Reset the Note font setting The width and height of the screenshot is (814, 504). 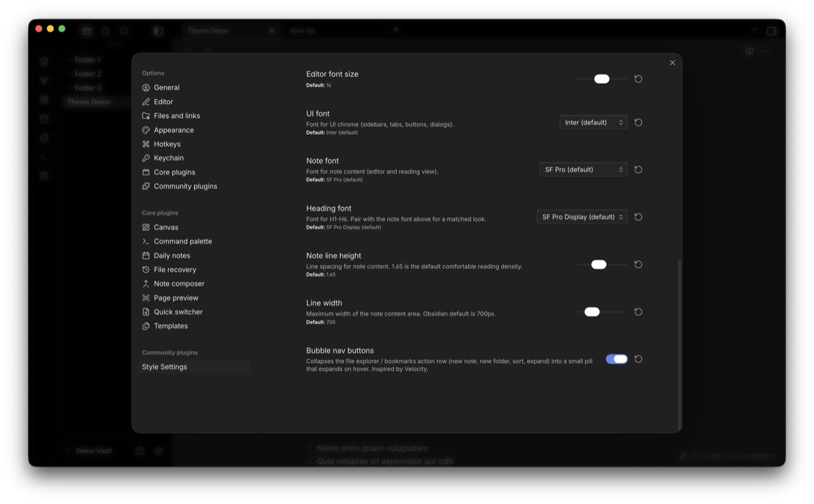pos(638,170)
